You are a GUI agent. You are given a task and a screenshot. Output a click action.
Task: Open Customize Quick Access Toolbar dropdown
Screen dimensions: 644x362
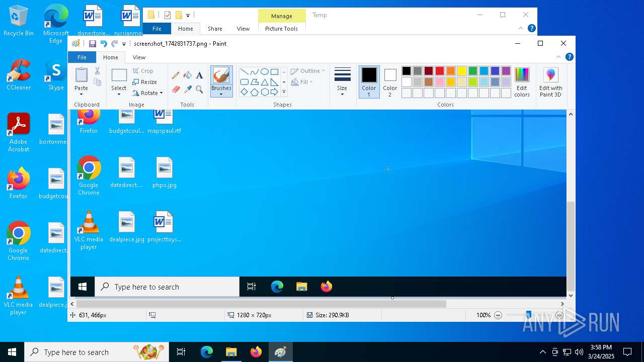coord(124,44)
